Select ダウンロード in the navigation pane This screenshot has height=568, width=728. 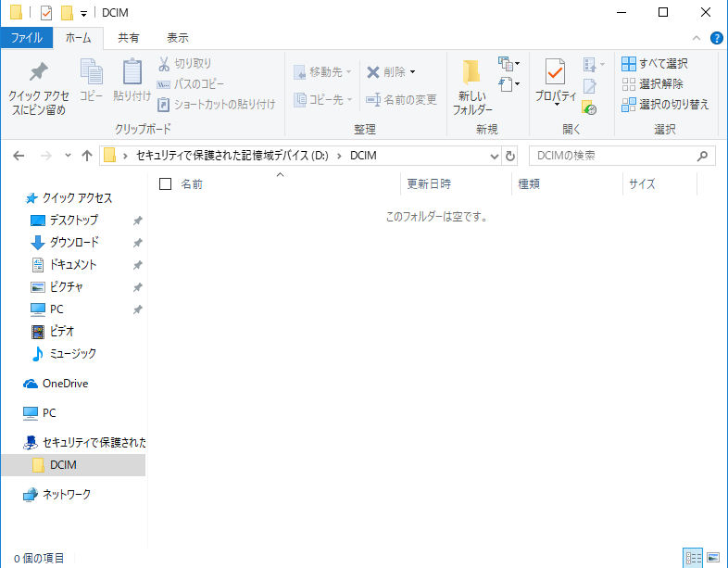pos(74,242)
